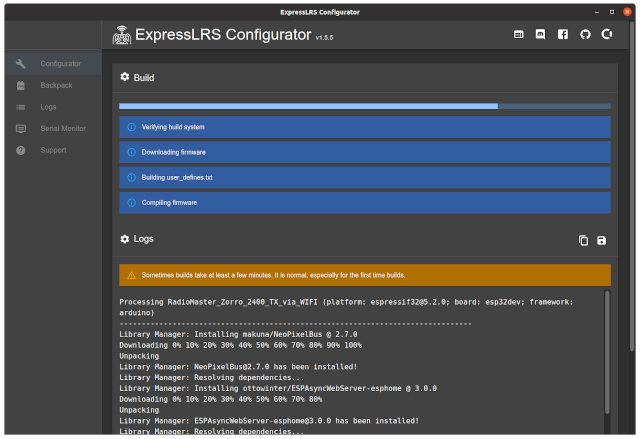Click the NeoPixelBus@2.7.0 has been installed line
Image resolution: width=640 pixels, height=439 pixels.
(x=238, y=367)
